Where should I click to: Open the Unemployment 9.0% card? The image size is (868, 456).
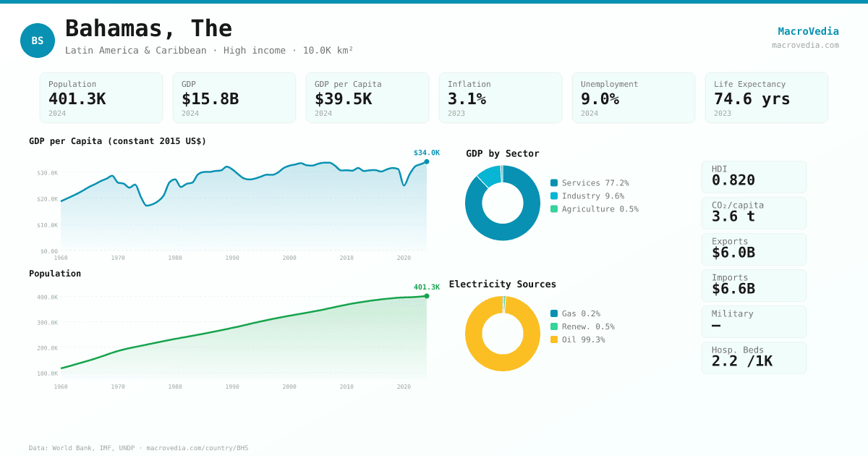[x=634, y=98]
